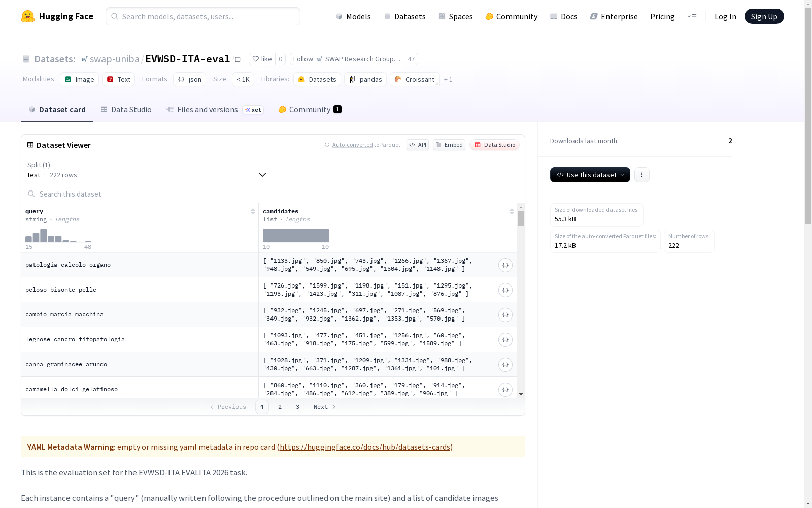
Task: Open the Pricing page
Action: (x=662, y=16)
